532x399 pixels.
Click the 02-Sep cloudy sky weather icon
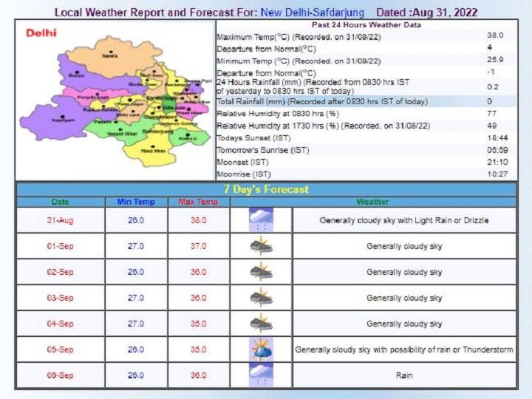[261, 272]
